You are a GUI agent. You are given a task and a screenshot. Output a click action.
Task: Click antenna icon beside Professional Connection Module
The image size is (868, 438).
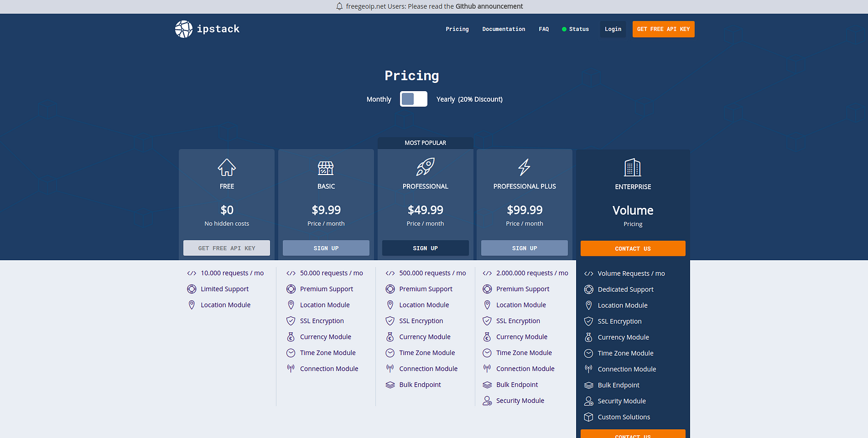click(390, 369)
